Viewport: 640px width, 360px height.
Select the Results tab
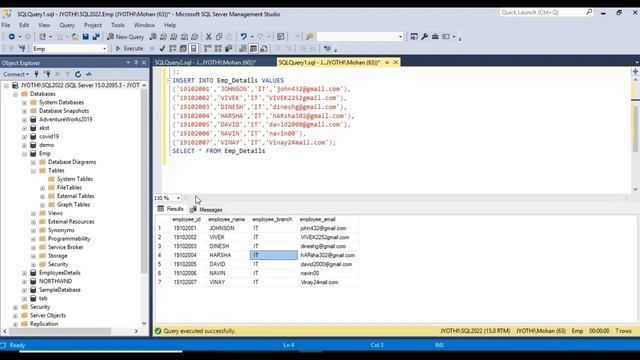pyautogui.click(x=171, y=209)
